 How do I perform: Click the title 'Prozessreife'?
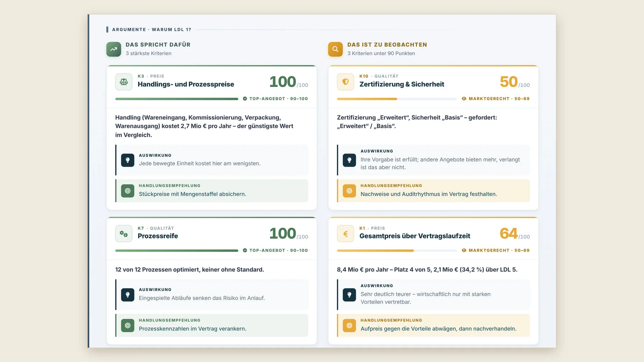tap(158, 236)
